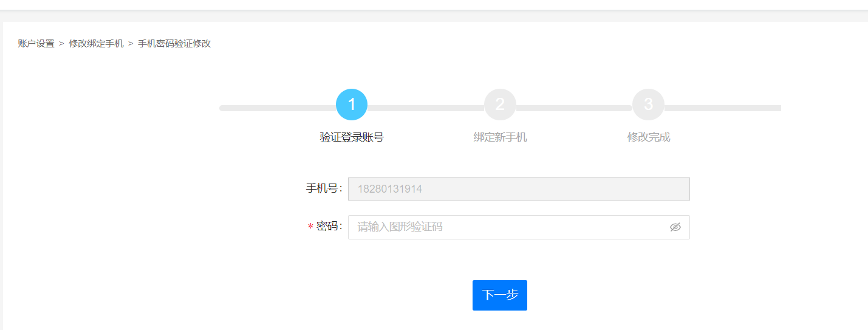Toggle password visibility eye icon
This screenshot has width=868, height=330.
pos(675,227)
